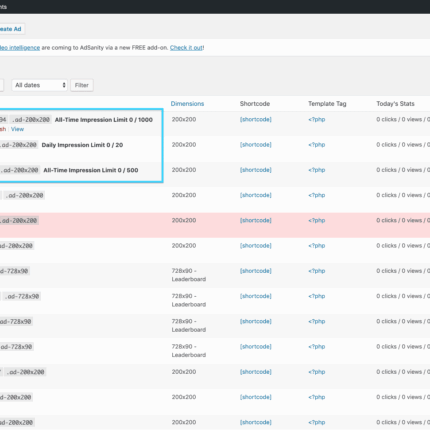Click the Shortcode column header
Viewport: 430px width, 430px height.
coord(255,104)
